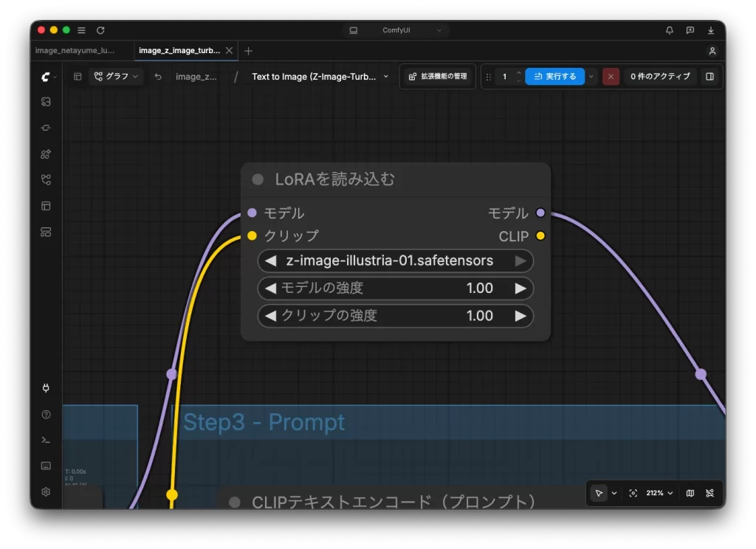
Task: Open keyboard shortcuts icon
Action: (46, 466)
